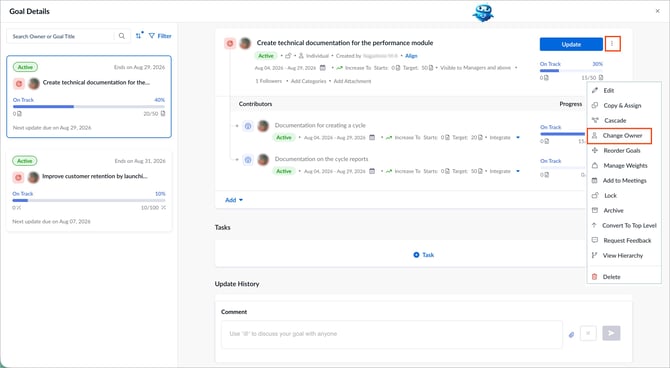Click avatar for Documentation for creating a cycle

tap(263, 126)
